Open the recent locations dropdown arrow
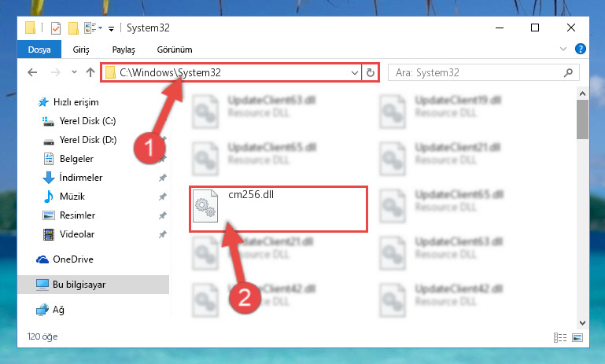 point(74,72)
